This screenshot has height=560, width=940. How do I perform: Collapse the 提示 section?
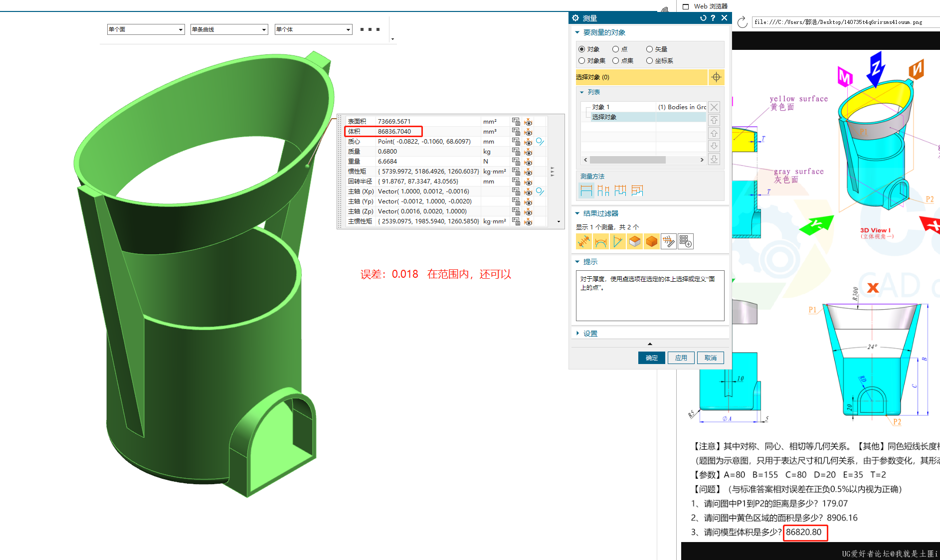(x=577, y=262)
